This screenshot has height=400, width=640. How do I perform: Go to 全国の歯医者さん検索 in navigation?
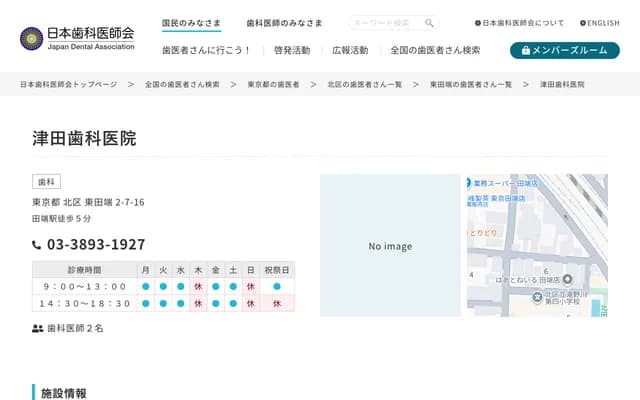coord(435,50)
